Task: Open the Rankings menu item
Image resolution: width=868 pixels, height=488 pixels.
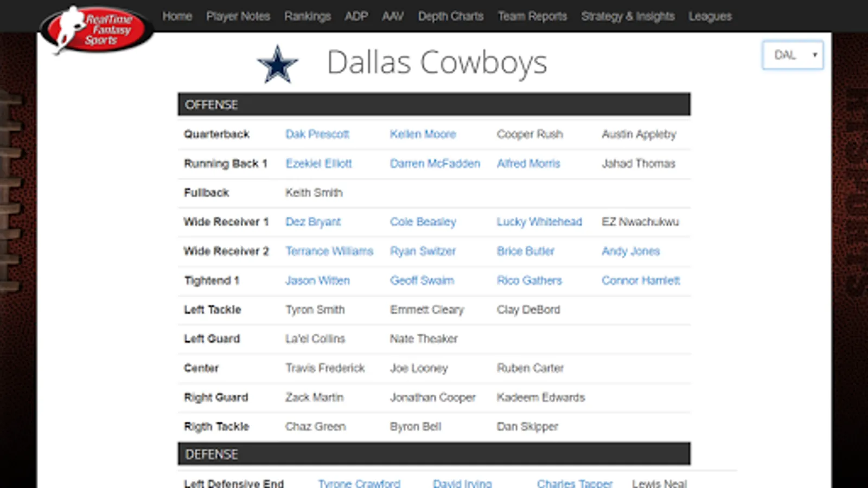Action: point(308,16)
